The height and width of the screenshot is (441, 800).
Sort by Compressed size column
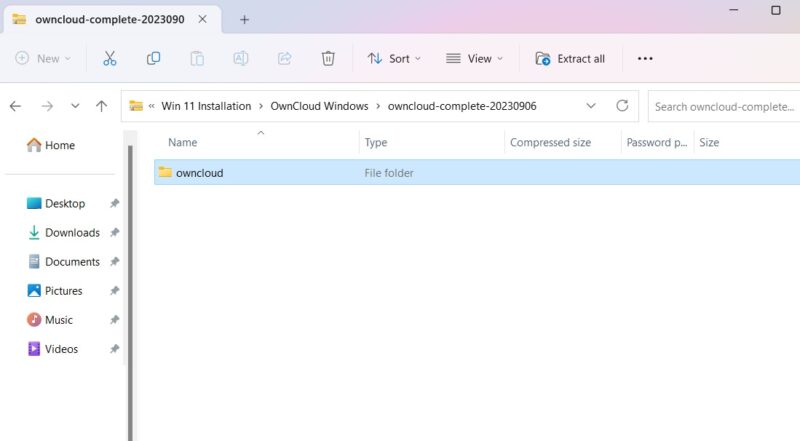(563, 142)
